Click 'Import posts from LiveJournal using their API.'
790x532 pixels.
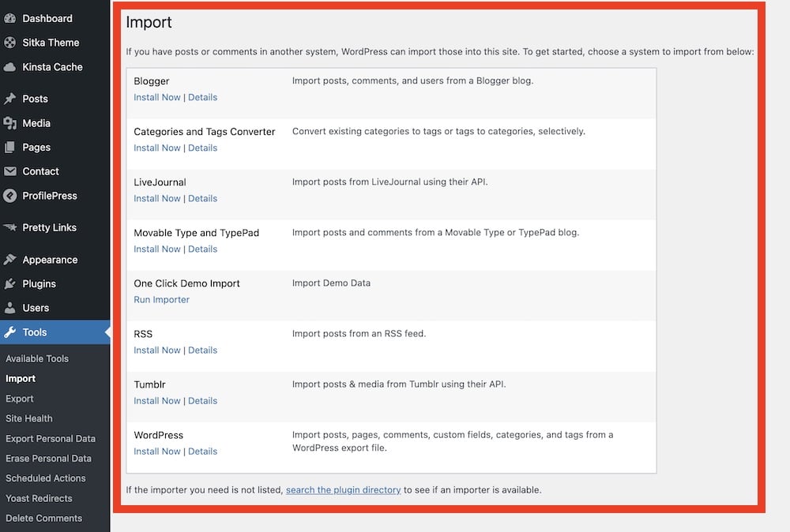pyautogui.click(x=389, y=182)
